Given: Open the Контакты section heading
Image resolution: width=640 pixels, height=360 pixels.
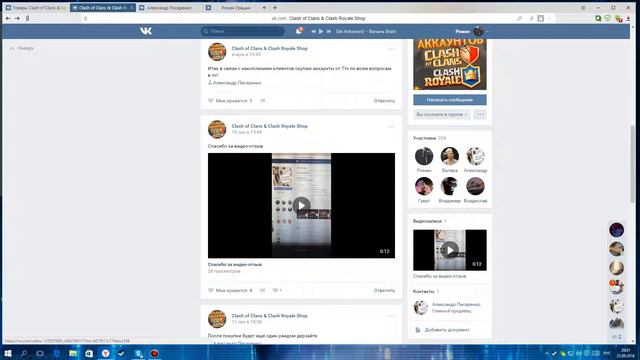Looking at the screenshot, I should (426, 291).
